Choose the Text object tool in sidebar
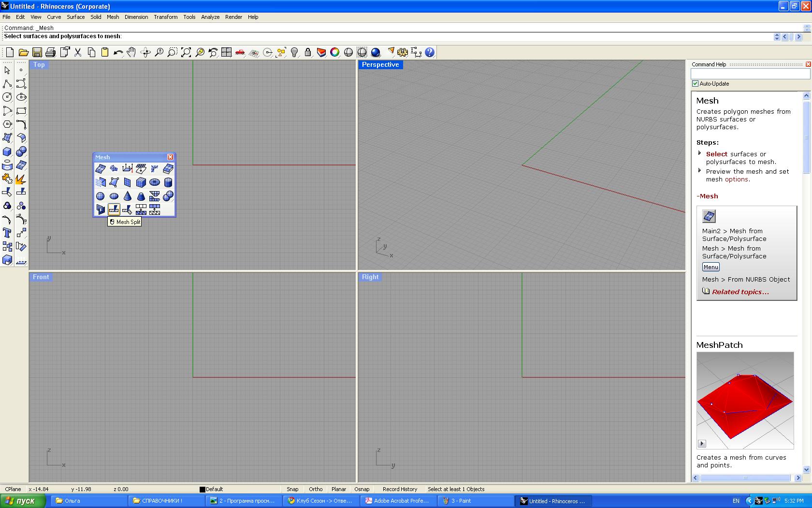Image resolution: width=812 pixels, height=508 pixels. click(7, 233)
